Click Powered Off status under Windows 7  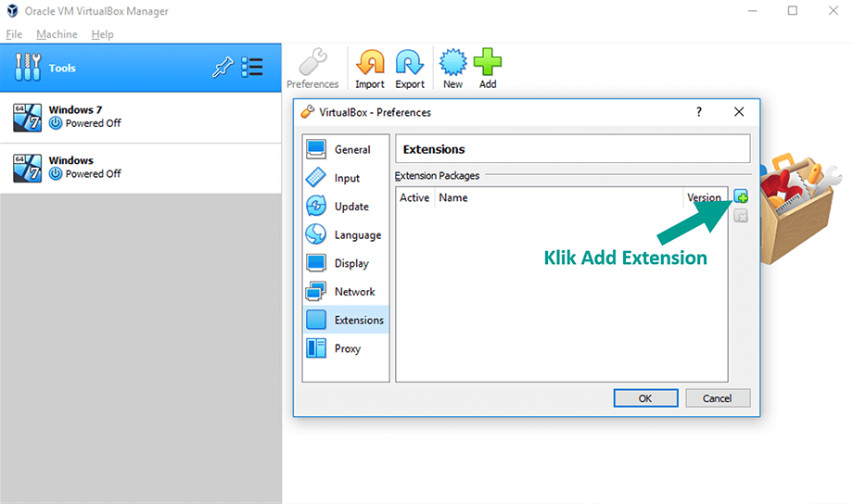coord(85,123)
